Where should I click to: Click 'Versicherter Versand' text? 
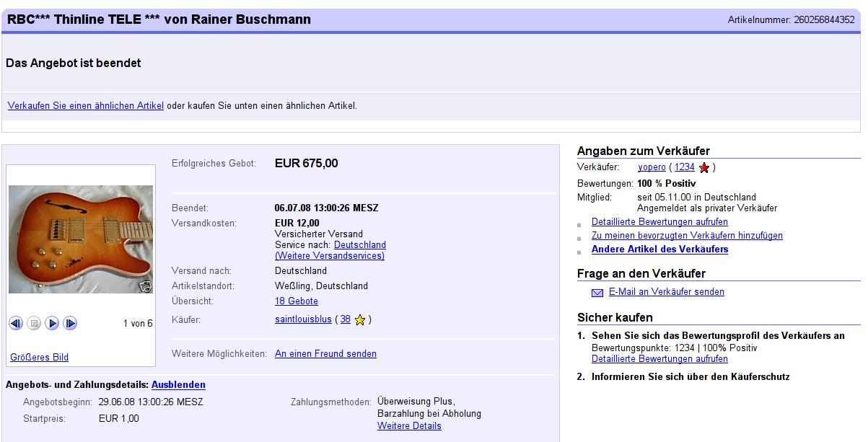(x=319, y=234)
